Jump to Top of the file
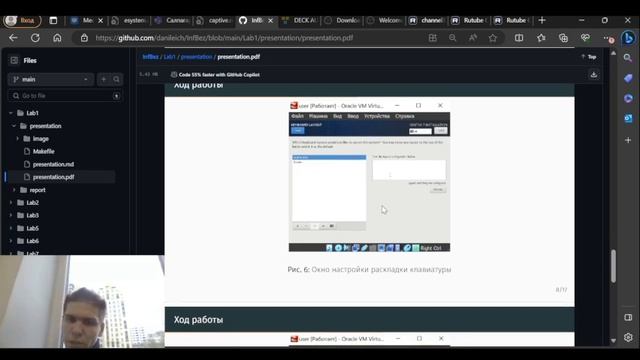This screenshot has height=360, width=640. coord(589,57)
